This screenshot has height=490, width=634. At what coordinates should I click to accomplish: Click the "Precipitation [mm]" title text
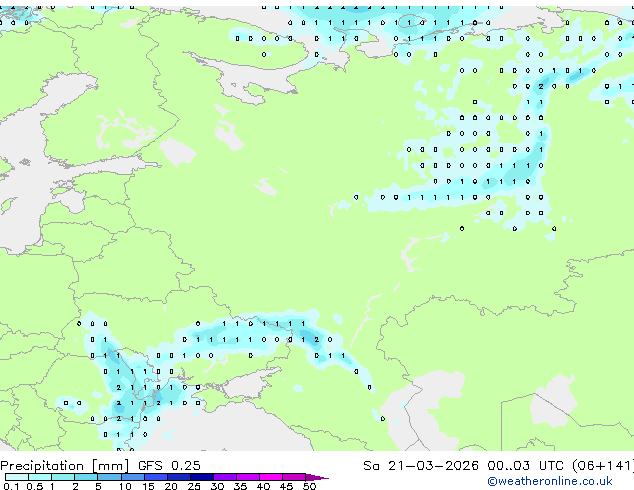pyautogui.click(x=65, y=466)
